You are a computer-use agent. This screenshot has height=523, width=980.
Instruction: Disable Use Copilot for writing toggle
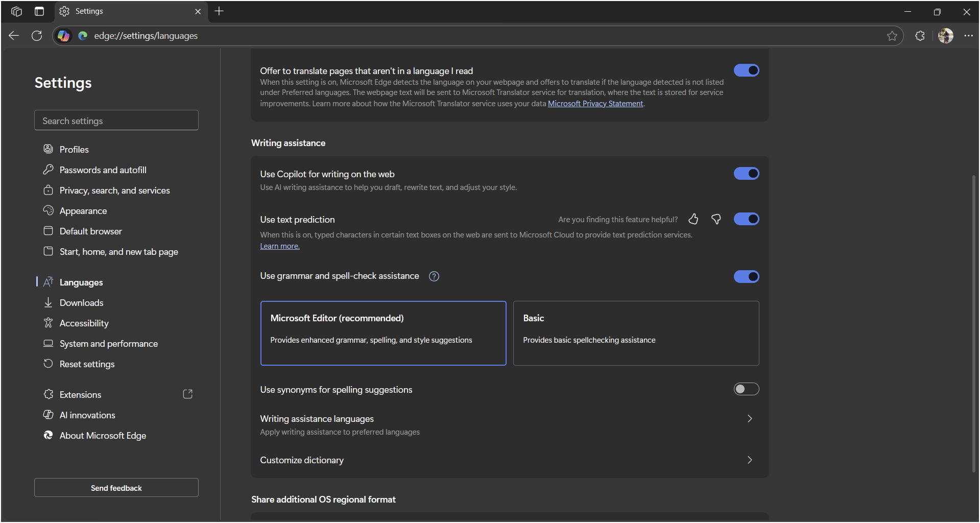[746, 174]
